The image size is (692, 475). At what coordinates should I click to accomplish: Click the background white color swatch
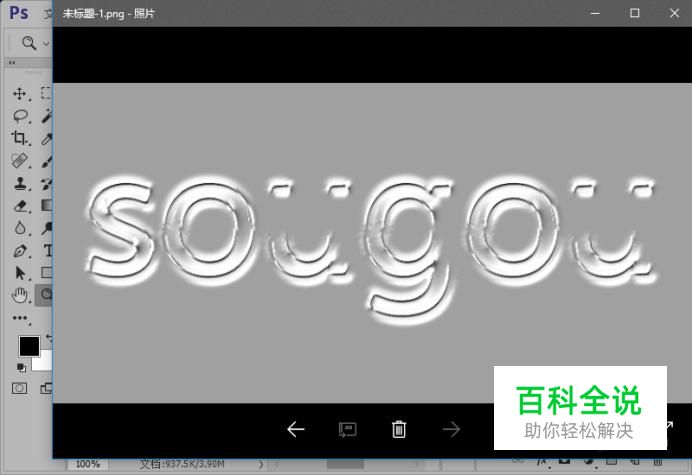coord(44,363)
